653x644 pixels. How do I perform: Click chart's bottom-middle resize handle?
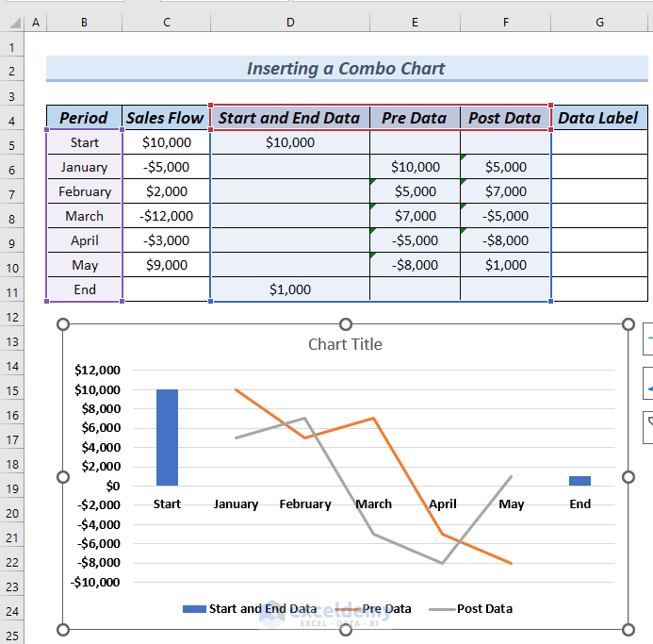point(346,630)
